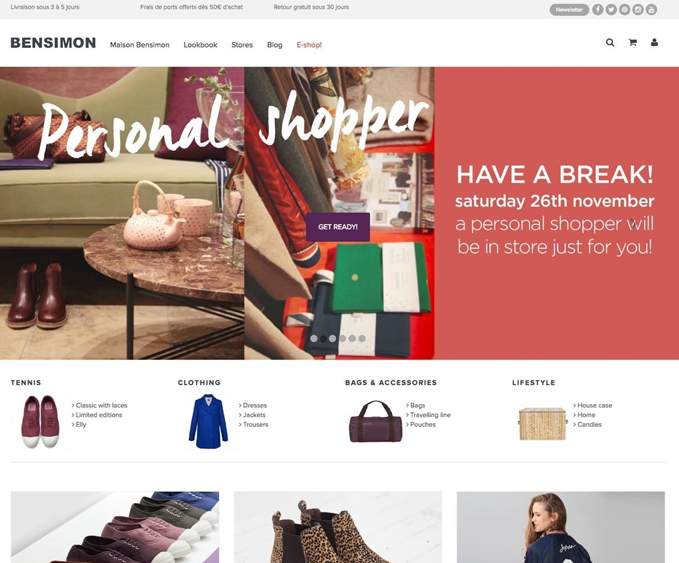679x563 pixels.
Task: Click the Newsletter pill button
Action: click(569, 10)
